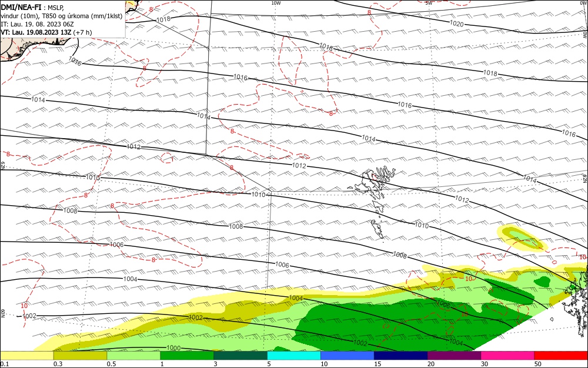The width and height of the screenshot is (588, 368).
Task: Click the "0.1" legend scale value
Action: pos(5,364)
